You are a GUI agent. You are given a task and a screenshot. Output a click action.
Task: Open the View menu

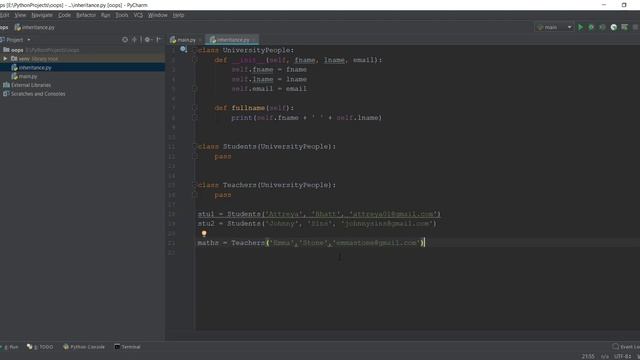tap(20, 15)
